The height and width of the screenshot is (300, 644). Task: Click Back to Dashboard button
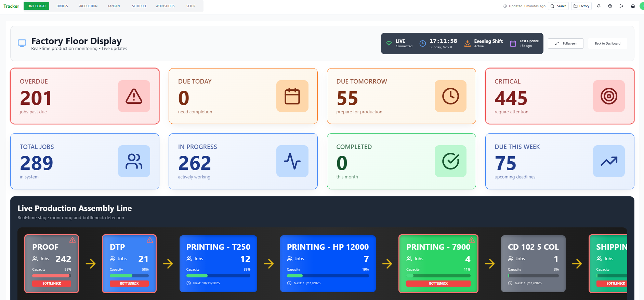(x=607, y=43)
